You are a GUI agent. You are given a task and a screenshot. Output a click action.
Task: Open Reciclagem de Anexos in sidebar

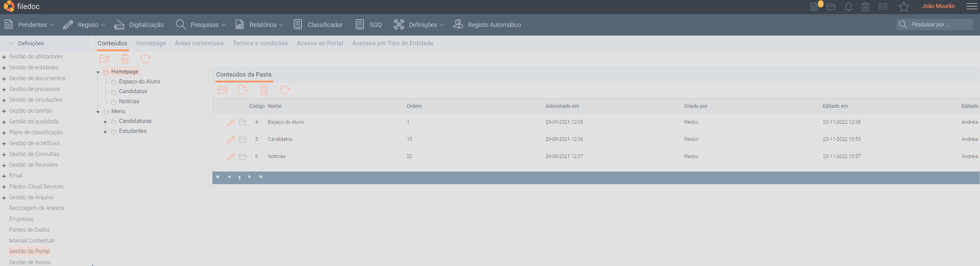tap(36, 208)
